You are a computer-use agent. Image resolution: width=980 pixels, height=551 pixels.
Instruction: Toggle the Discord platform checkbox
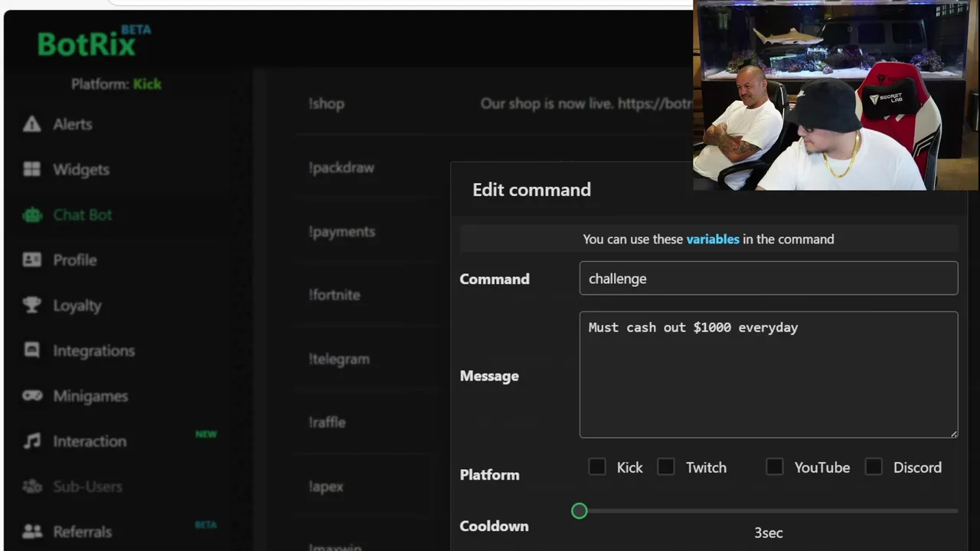(x=874, y=467)
